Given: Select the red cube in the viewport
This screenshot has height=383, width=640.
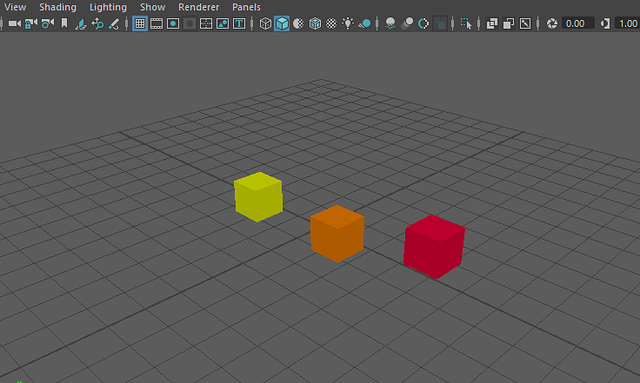Looking at the screenshot, I should pos(434,247).
